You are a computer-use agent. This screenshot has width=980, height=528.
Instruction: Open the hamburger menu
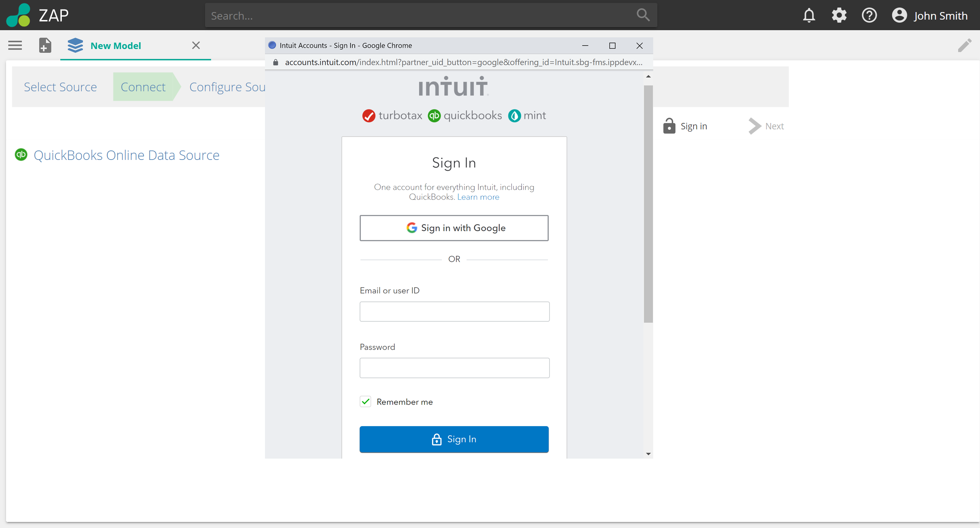[15, 45]
